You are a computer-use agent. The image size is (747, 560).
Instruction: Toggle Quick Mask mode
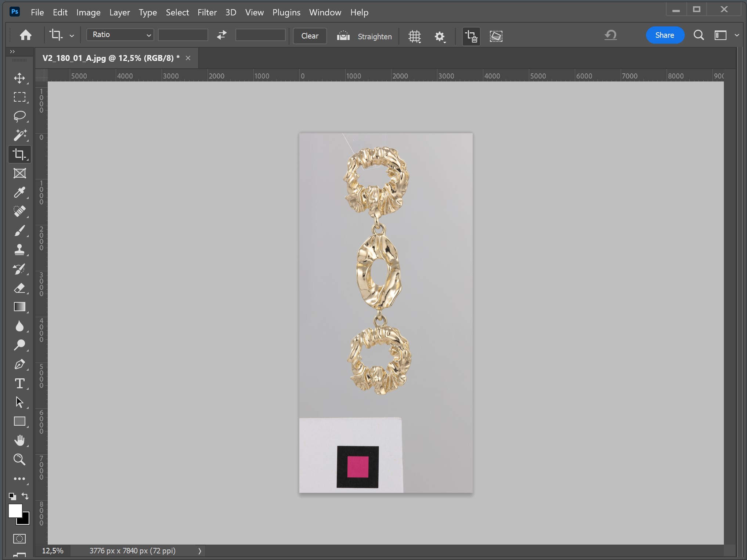tap(19, 539)
